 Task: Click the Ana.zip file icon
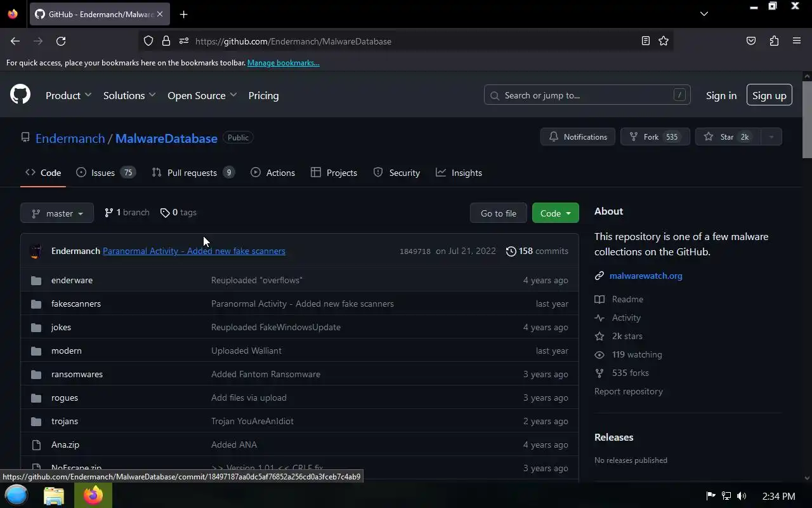pos(36,445)
